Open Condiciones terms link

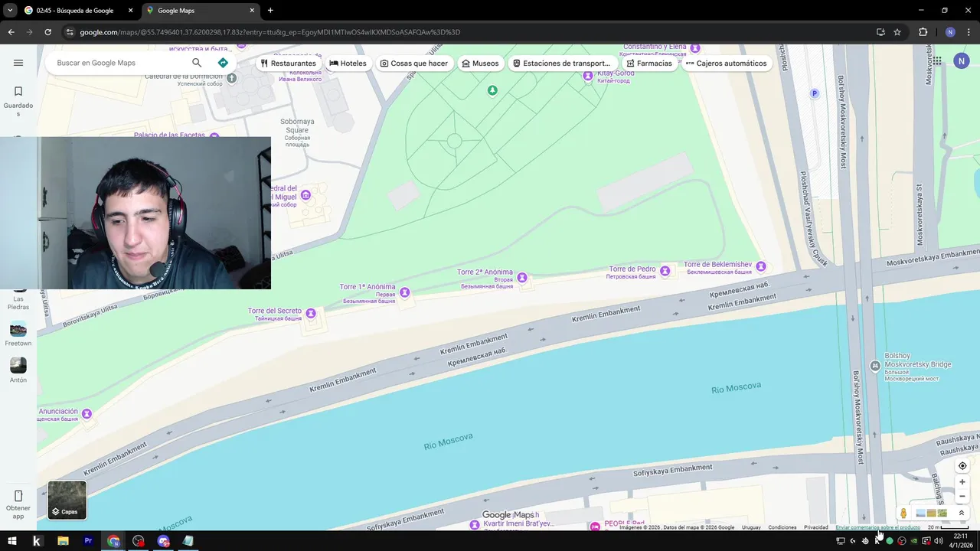782,527
